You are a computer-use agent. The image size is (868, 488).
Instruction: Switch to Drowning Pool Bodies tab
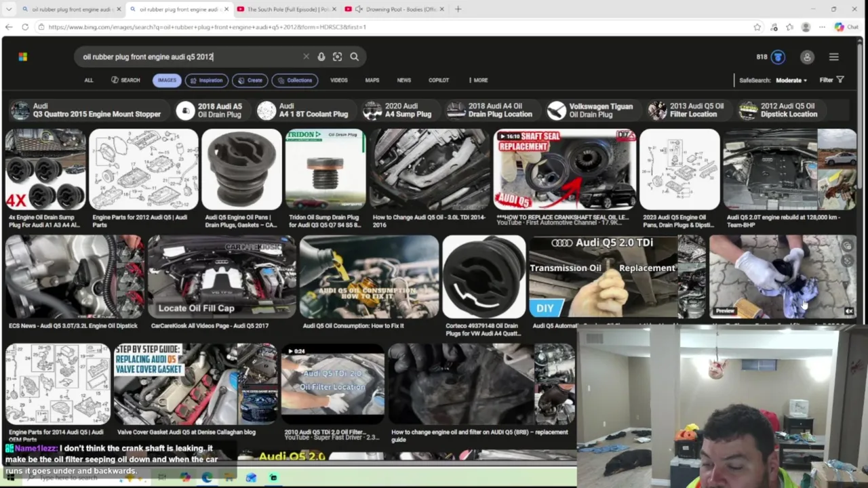[395, 9]
